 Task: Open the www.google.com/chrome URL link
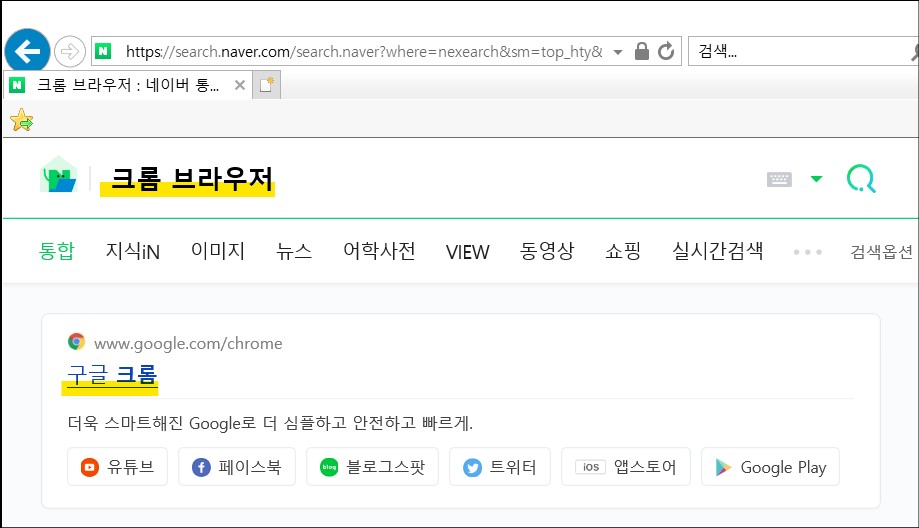click(188, 343)
